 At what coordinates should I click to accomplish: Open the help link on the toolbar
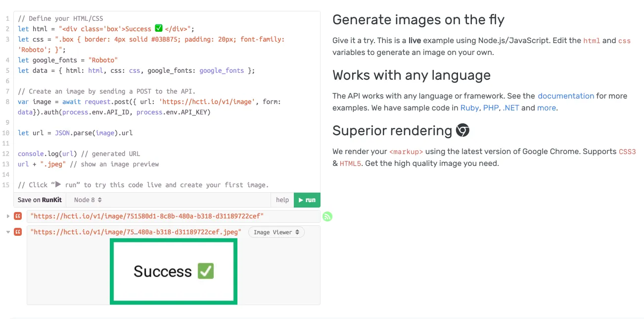[x=282, y=200]
